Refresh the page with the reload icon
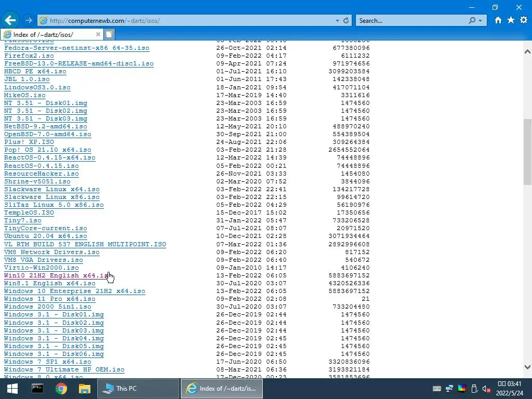Screen dimensions: 532x399 [x=345, y=20]
